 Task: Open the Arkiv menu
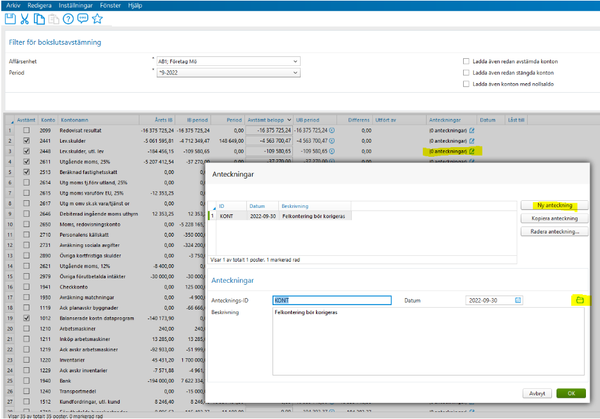point(12,5)
